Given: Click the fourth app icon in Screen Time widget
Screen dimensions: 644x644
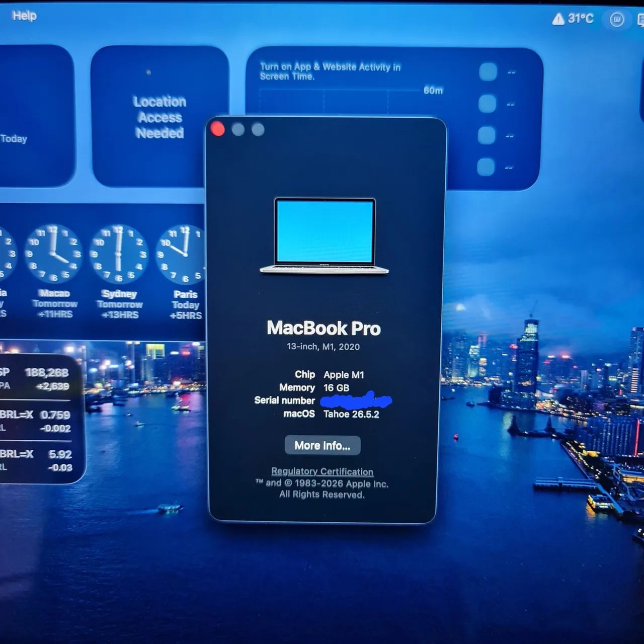Looking at the screenshot, I should (486, 167).
